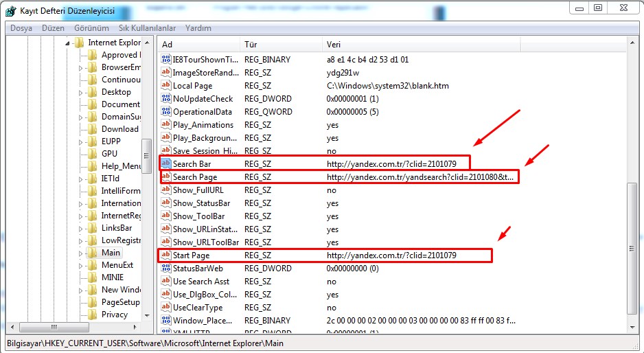Open the Sık Kullanılanlar menu
This screenshot has height=353, width=644.
click(x=147, y=28)
